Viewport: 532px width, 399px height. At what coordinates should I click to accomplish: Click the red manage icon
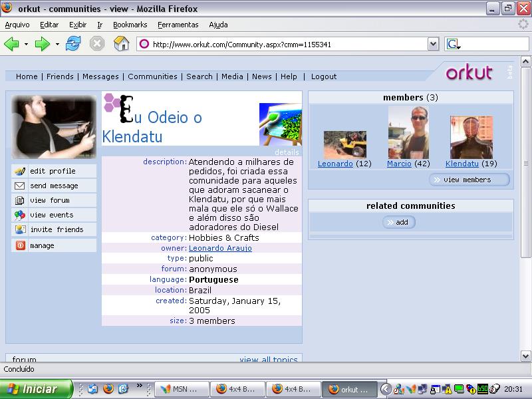(21, 245)
